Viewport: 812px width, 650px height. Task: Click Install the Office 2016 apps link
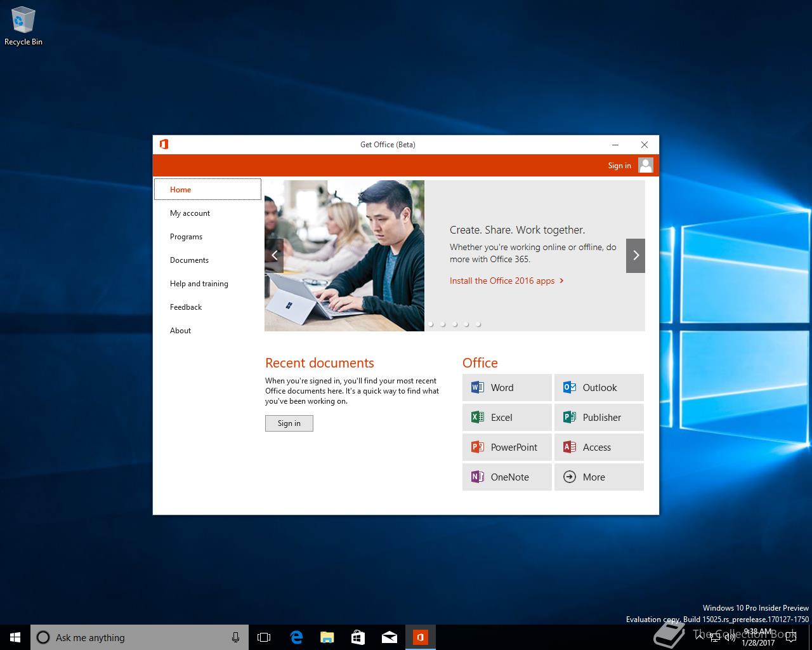coord(506,281)
